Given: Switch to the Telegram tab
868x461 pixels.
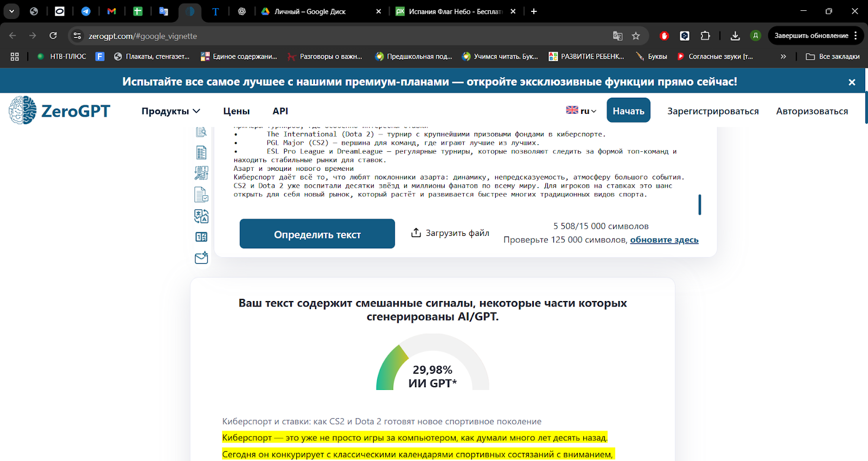Looking at the screenshot, I should tap(86, 11).
